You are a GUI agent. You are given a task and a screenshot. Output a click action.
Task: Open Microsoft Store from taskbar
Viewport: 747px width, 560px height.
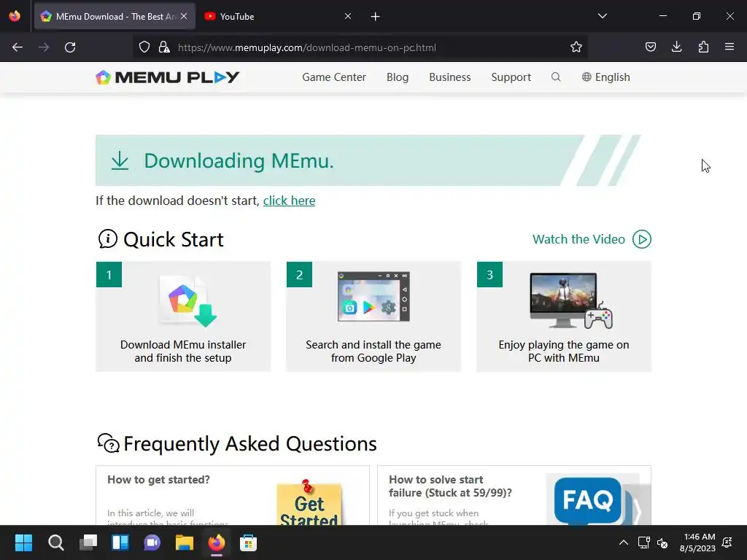click(248, 542)
